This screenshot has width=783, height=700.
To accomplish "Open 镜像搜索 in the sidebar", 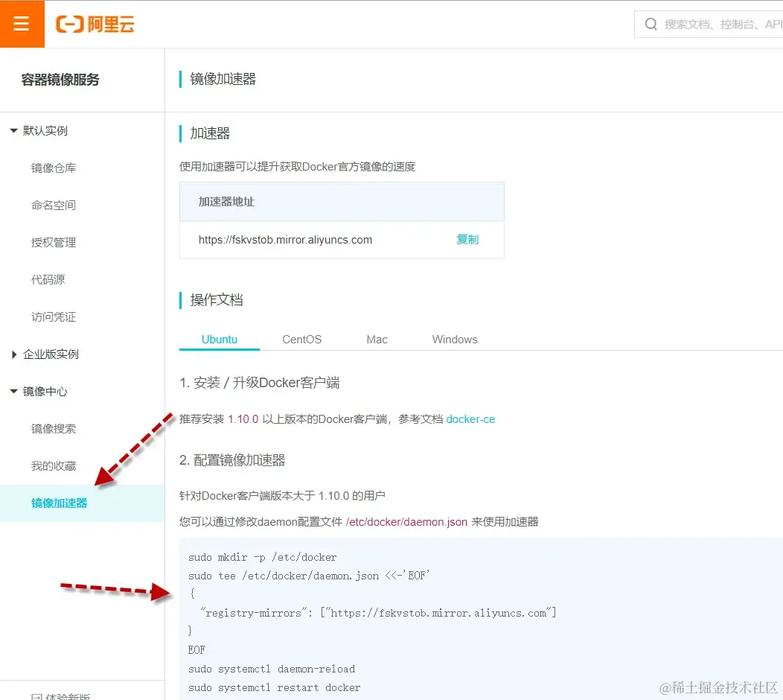I will click(x=54, y=429).
